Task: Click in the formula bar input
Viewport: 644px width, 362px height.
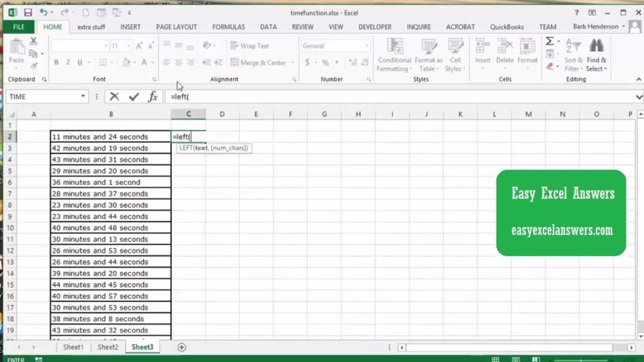Action: [400, 97]
